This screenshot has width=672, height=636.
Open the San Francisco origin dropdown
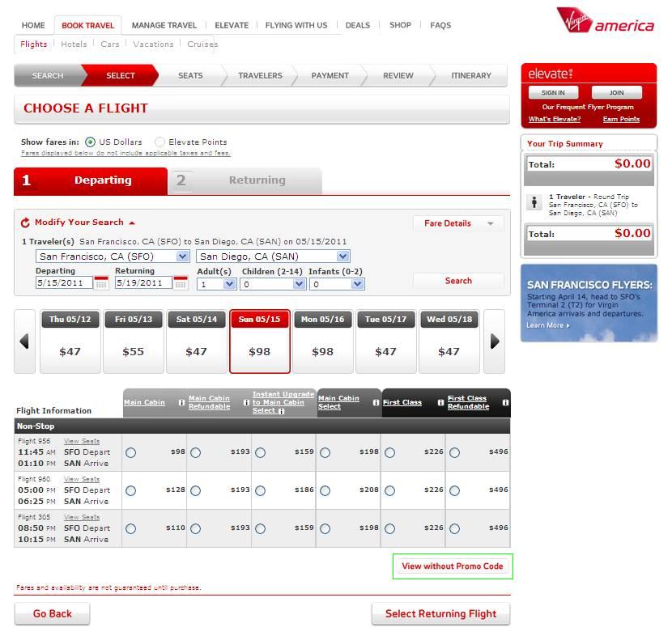pos(113,257)
